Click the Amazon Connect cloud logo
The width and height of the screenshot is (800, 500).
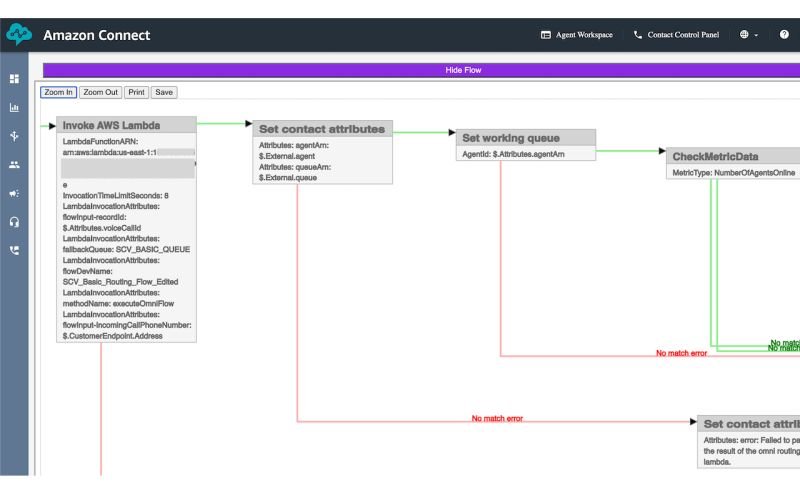click(19, 34)
